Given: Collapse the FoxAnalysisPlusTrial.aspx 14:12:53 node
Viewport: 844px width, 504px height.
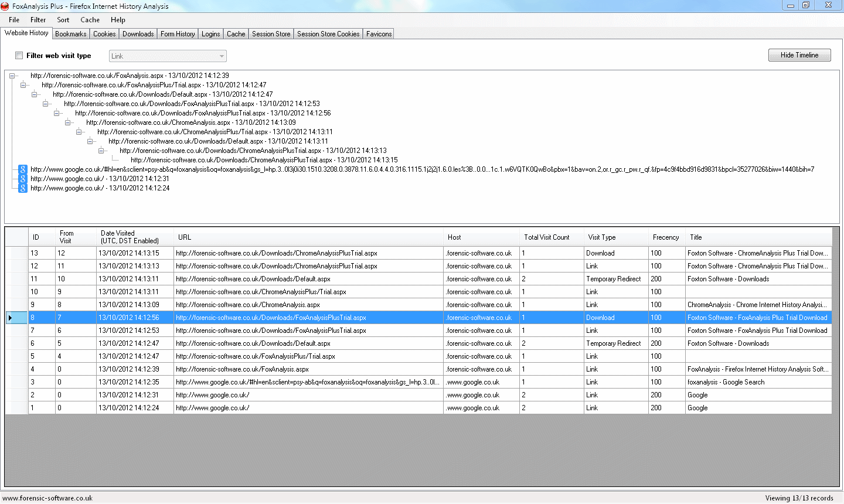Looking at the screenshot, I should pyautogui.click(x=46, y=104).
